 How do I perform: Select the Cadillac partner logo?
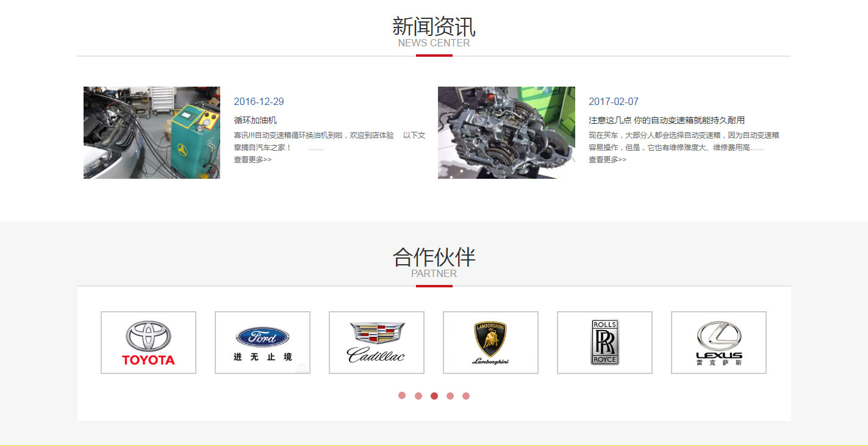click(376, 342)
